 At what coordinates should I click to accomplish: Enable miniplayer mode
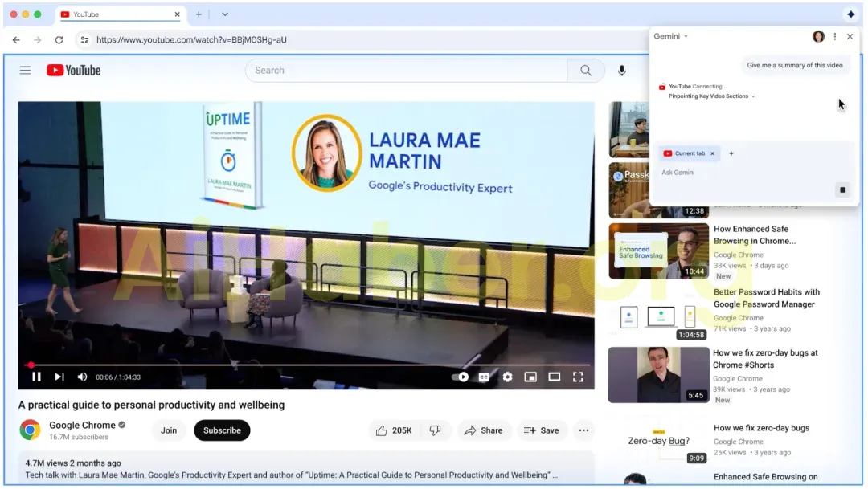530,377
